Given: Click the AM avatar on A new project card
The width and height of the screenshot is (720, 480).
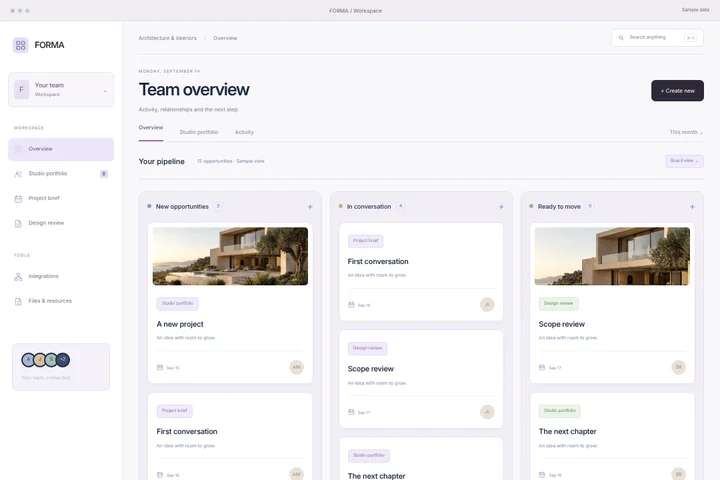Looking at the screenshot, I should tap(296, 367).
